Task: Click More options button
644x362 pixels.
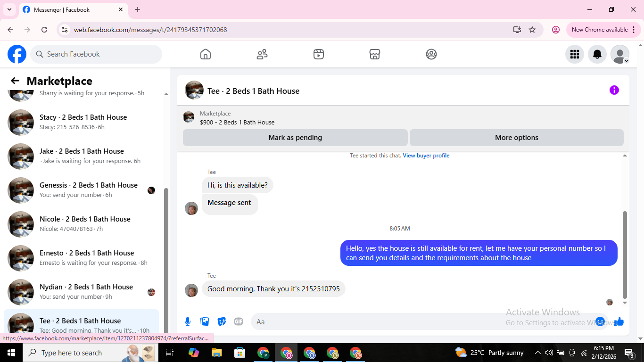Action: point(517,138)
